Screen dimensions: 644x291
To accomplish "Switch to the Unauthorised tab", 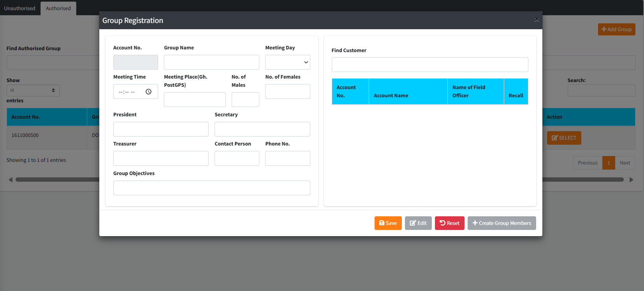I will (19, 8).
